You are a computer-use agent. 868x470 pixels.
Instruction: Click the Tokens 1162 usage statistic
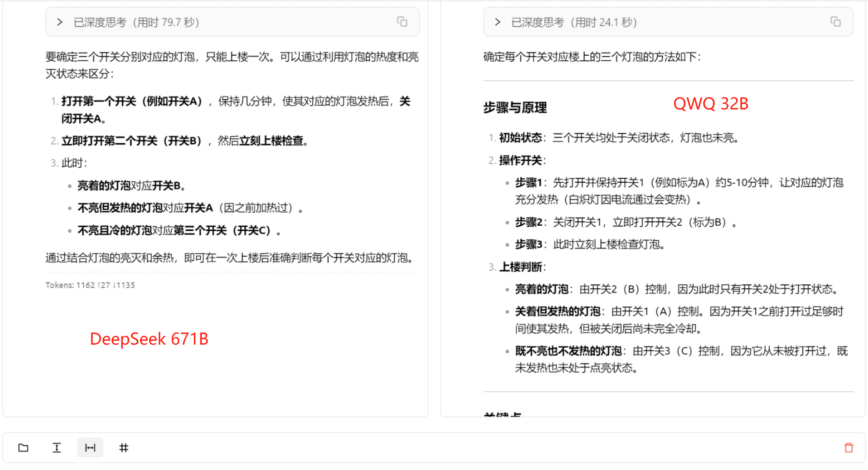(90, 285)
